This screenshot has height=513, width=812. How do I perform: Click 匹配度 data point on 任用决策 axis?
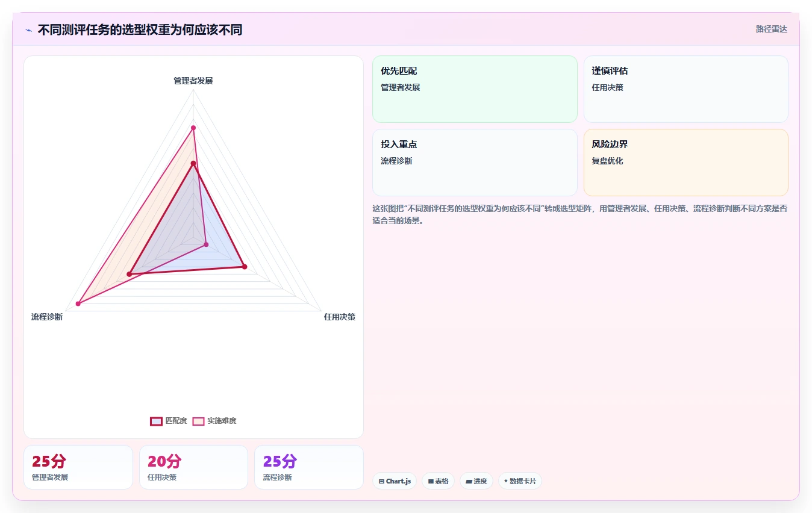point(245,267)
